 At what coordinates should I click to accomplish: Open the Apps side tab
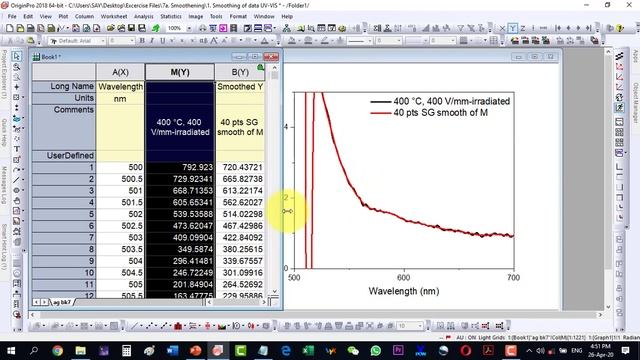pyautogui.click(x=635, y=56)
